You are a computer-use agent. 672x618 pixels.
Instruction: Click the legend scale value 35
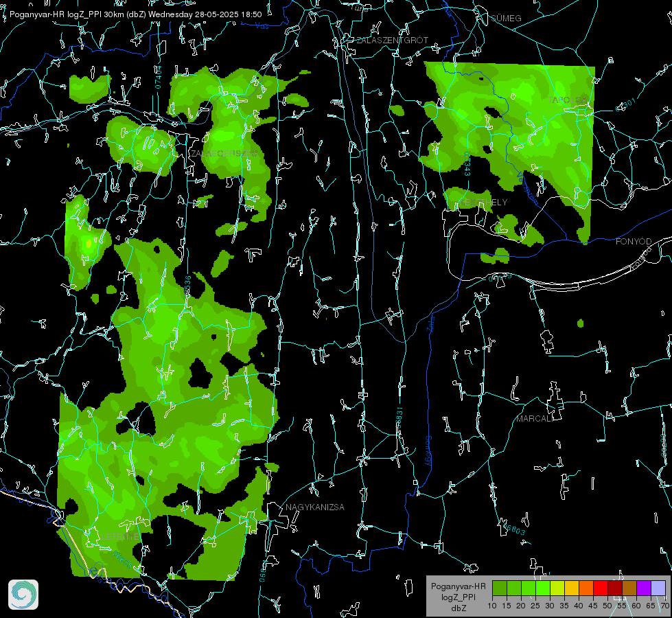pyautogui.click(x=564, y=606)
